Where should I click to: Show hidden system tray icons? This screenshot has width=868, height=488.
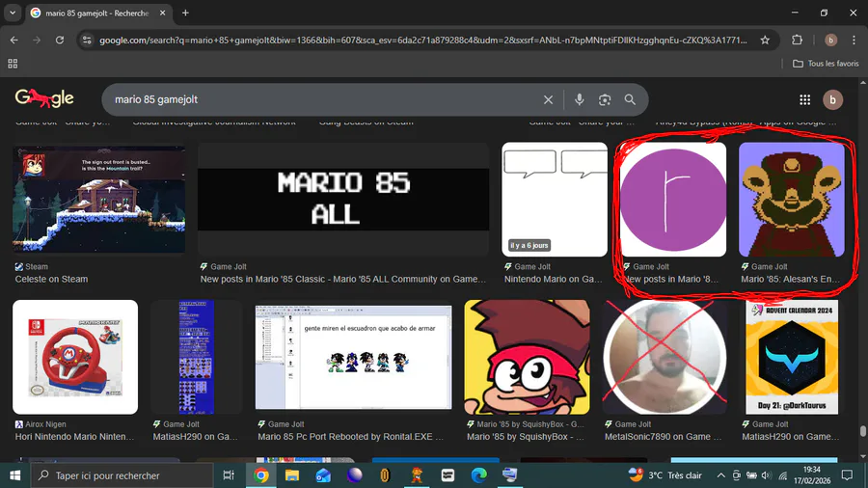pos(720,475)
